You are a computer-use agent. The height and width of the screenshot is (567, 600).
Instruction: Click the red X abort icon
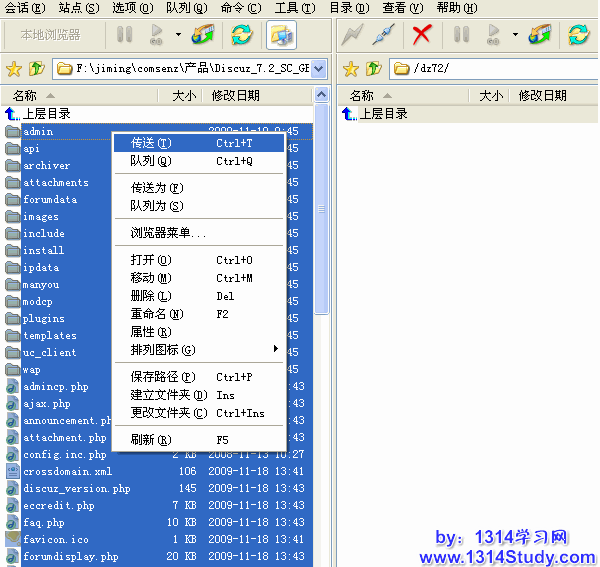pos(422,35)
